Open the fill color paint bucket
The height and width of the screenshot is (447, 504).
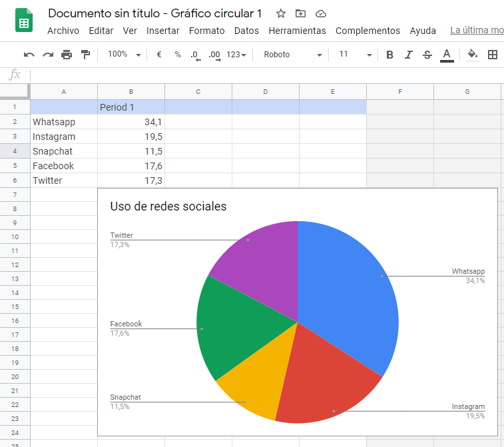click(473, 55)
